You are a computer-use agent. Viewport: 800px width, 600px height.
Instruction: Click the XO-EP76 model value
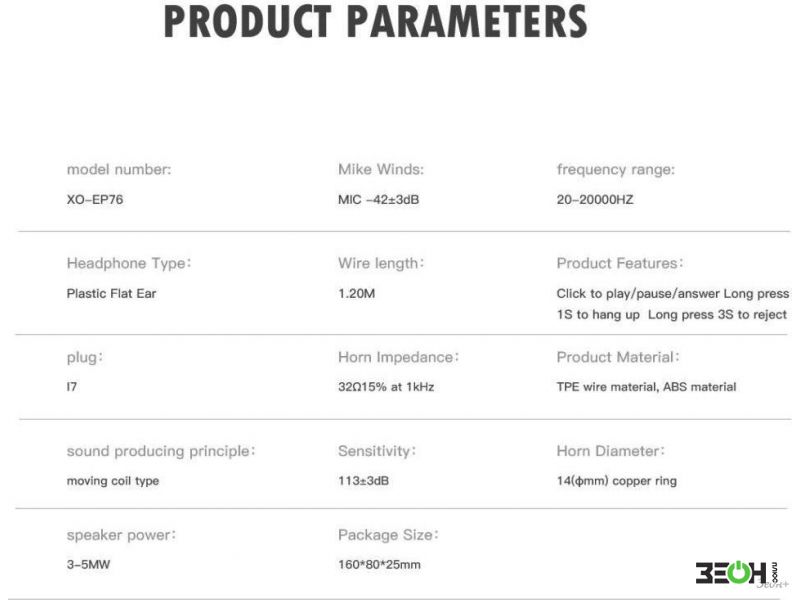click(95, 199)
